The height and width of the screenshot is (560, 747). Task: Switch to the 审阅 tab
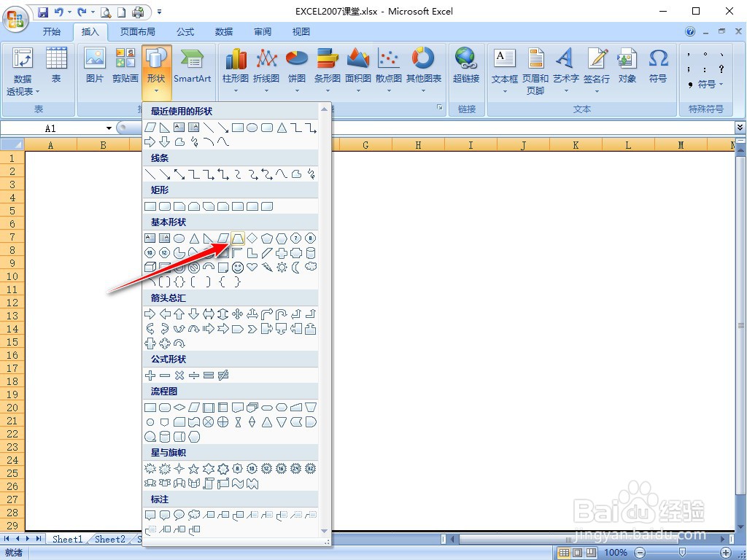coord(263,32)
